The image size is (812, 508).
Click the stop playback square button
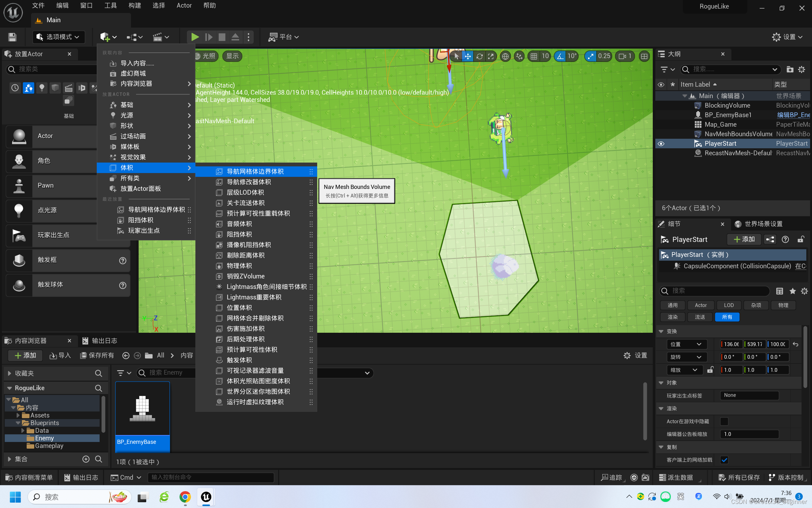click(x=222, y=37)
